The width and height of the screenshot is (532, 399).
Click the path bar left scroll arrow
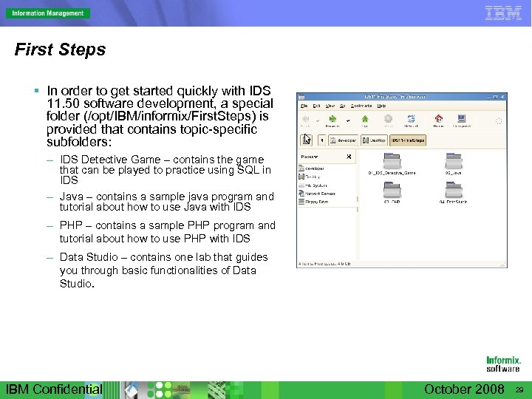pos(322,140)
